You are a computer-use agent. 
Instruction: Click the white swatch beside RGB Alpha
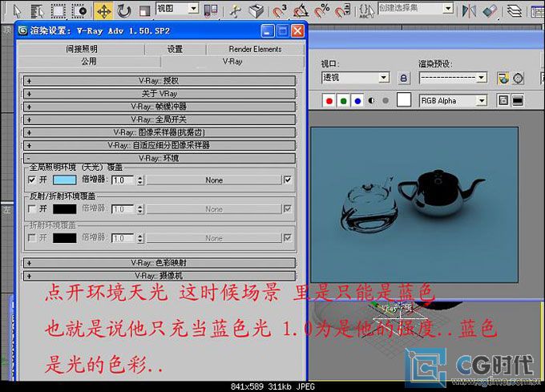404,99
